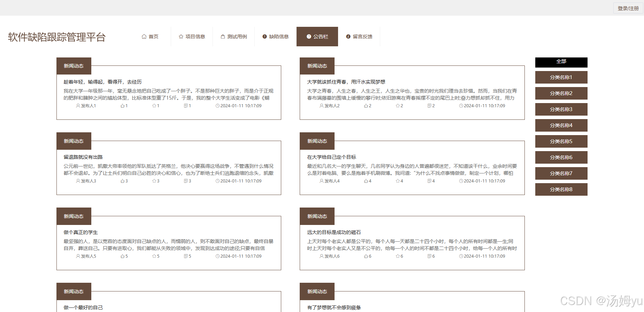Select the 公告栏 menu tab
The image size is (644, 312).
click(x=317, y=37)
